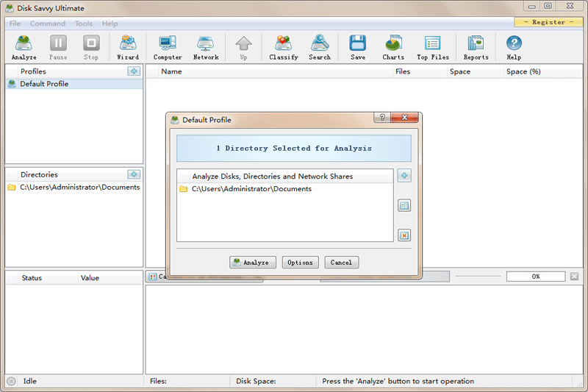588x392 pixels.
Task: Click the Options button
Action: [x=300, y=263]
